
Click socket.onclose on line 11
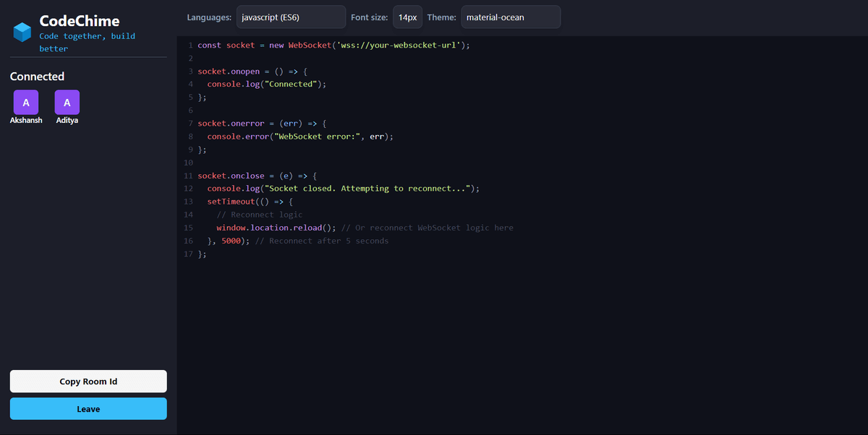[x=231, y=176]
